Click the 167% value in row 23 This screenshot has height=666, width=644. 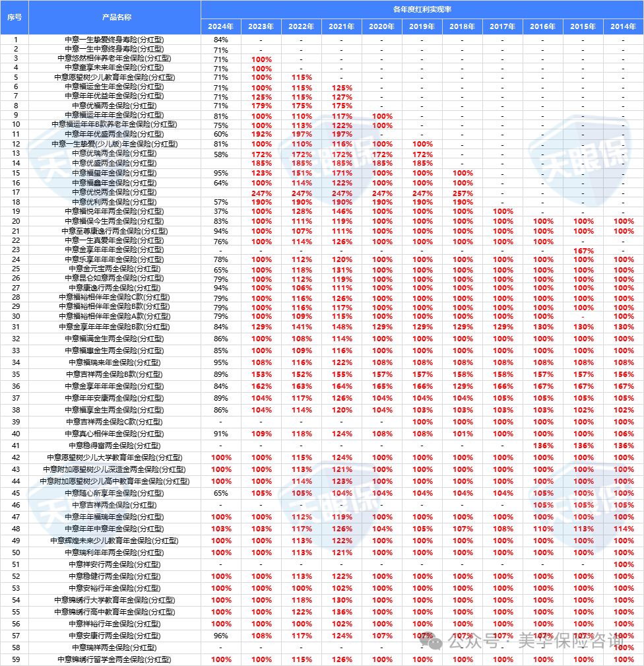tap(583, 250)
